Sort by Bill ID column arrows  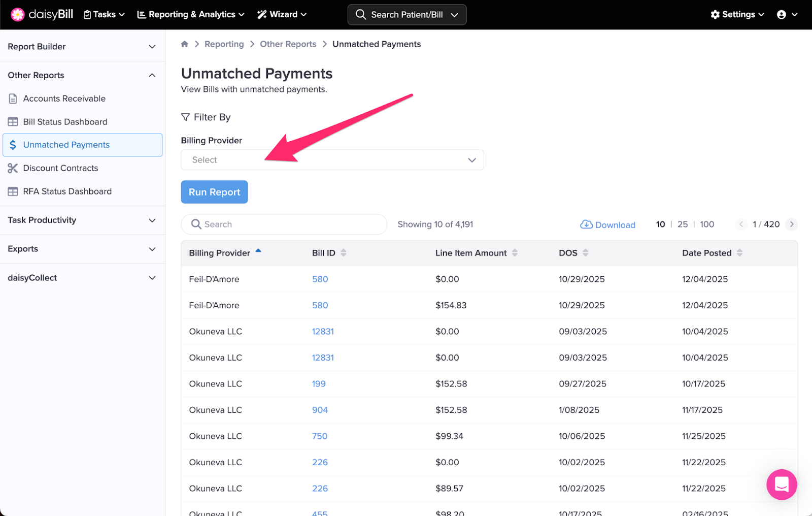[344, 253]
